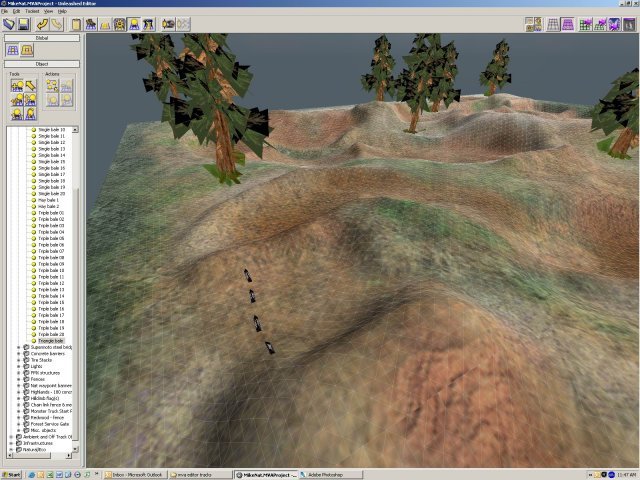The height and width of the screenshot is (480, 640).
Task: Expand the Infrastructures tree node
Action: (x=12, y=443)
